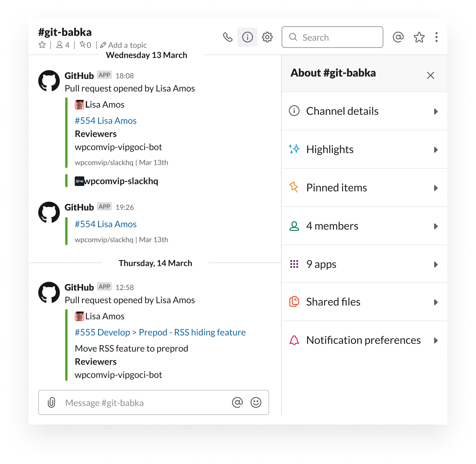
Task: Close the About #git-babka panel
Action: click(431, 75)
